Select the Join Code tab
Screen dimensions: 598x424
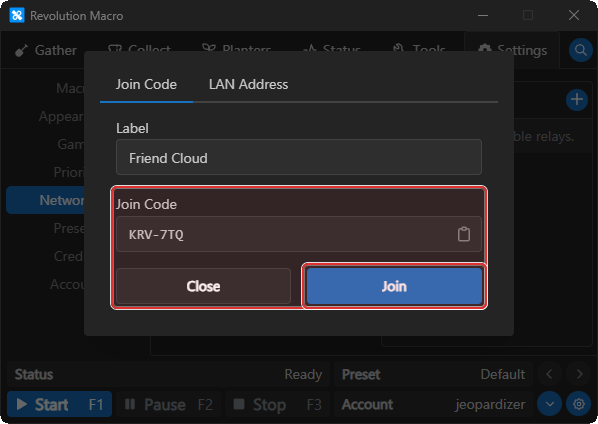pos(146,84)
